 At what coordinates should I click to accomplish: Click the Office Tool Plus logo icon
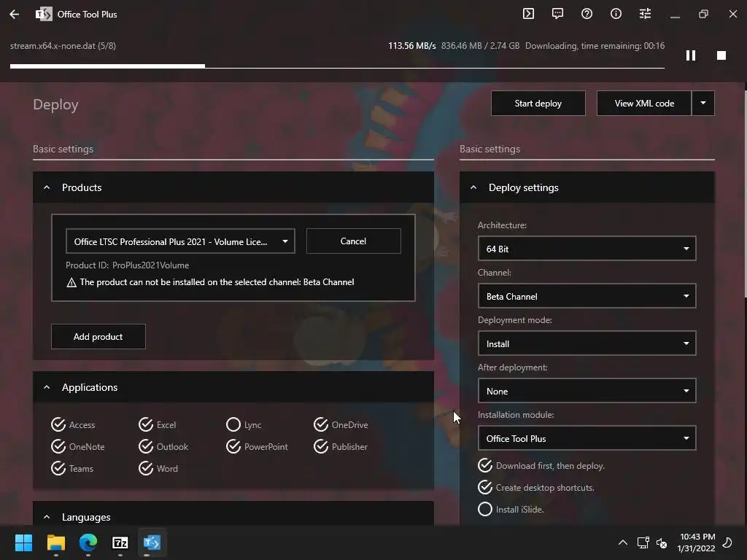(x=44, y=15)
